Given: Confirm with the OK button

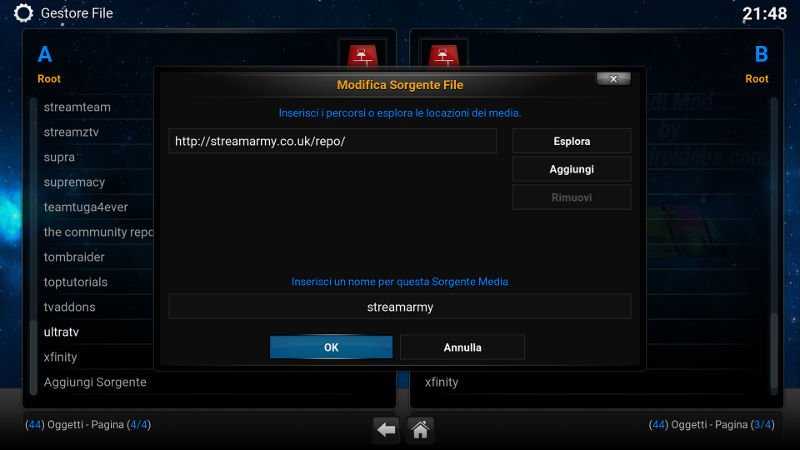Looking at the screenshot, I should click(x=331, y=347).
